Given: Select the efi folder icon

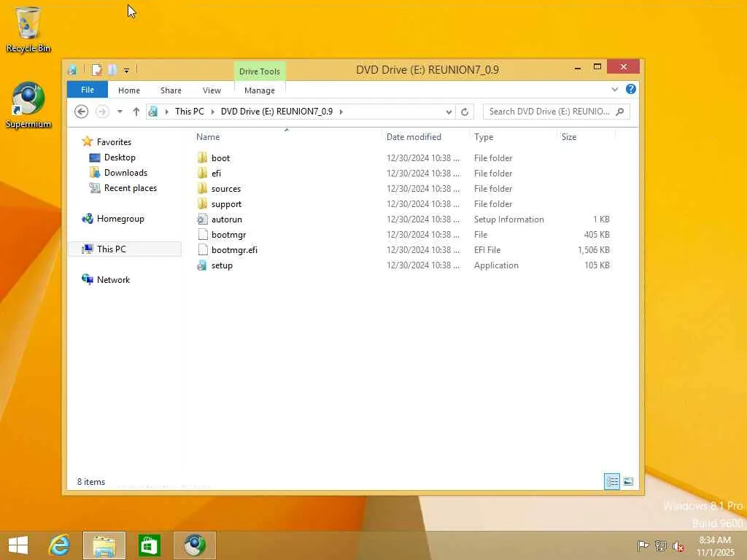Looking at the screenshot, I should (x=203, y=173).
